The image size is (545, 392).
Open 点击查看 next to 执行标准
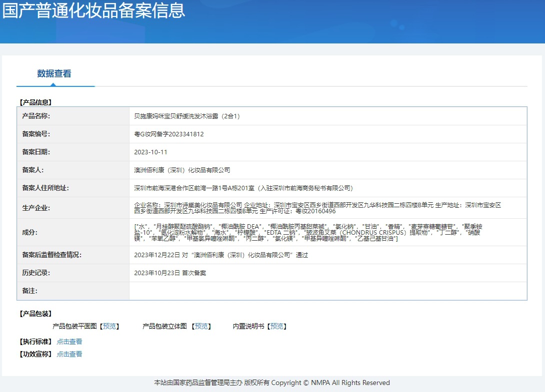tap(69, 342)
